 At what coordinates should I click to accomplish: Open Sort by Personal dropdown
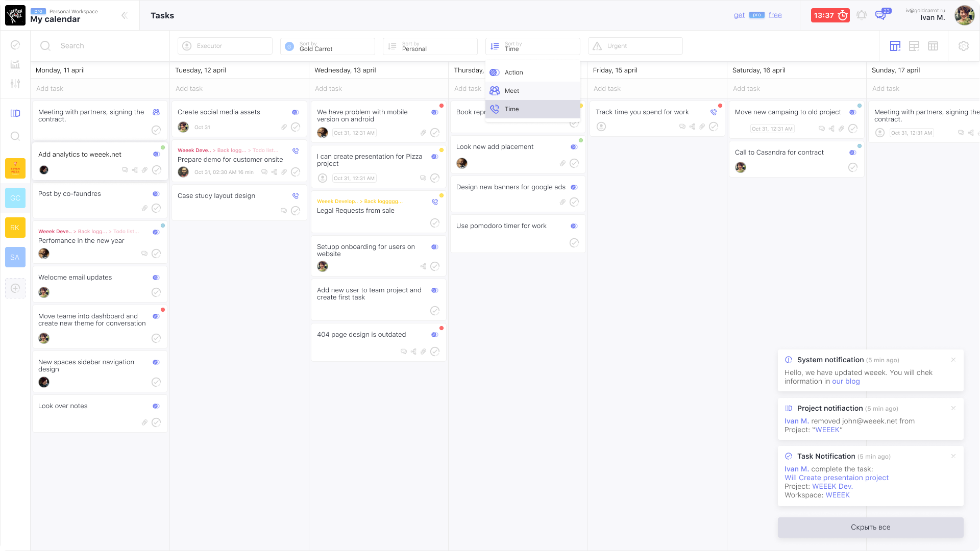[430, 46]
